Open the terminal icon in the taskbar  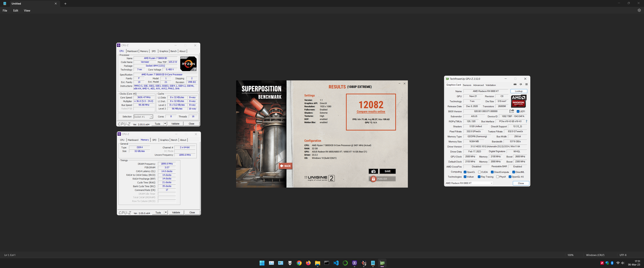point(327,263)
